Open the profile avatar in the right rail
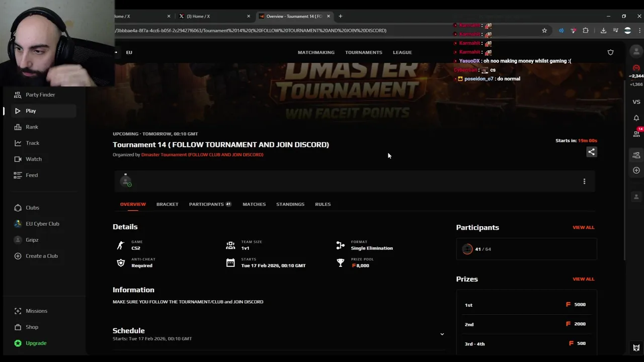The height and width of the screenshot is (362, 644). click(x=636, y=51)
